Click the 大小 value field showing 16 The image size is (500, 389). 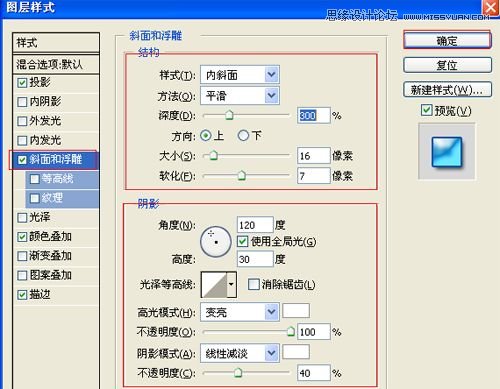(313, 156)
